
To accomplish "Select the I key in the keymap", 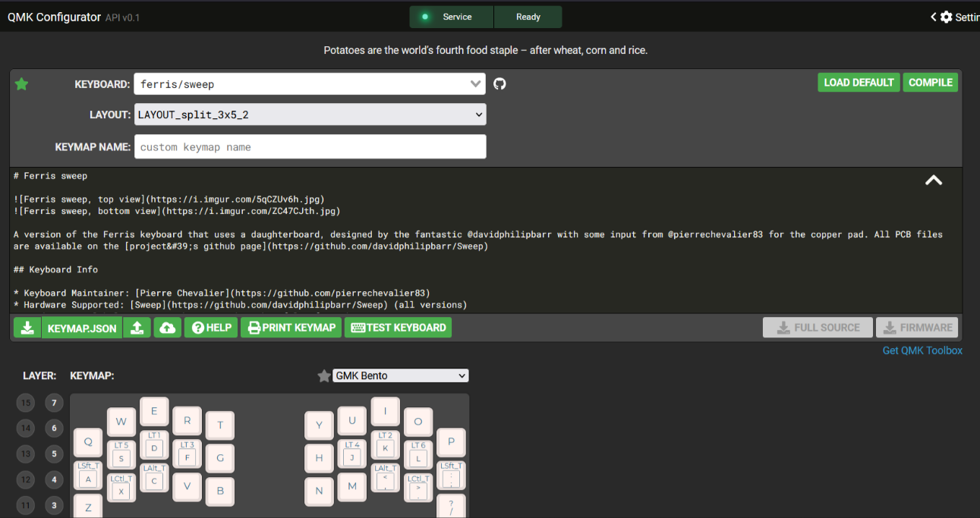I will (385, 412).
